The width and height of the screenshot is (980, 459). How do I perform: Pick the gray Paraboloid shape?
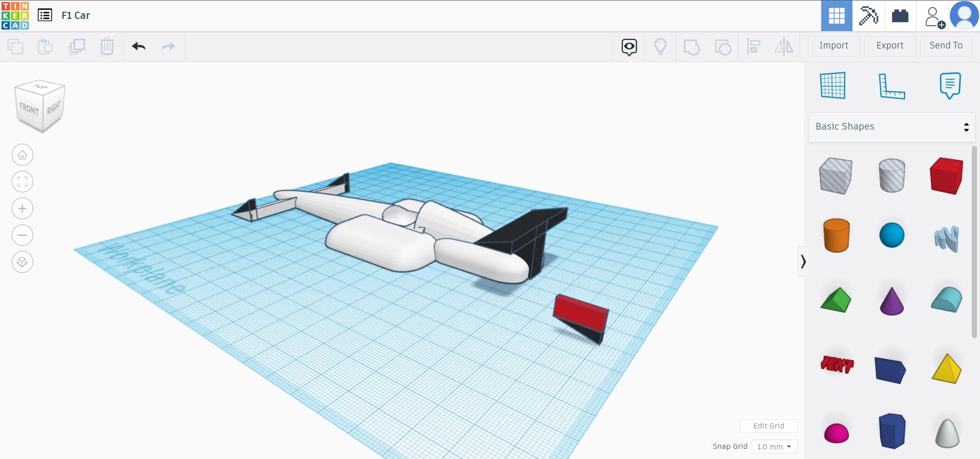click(x=947, y=433)
